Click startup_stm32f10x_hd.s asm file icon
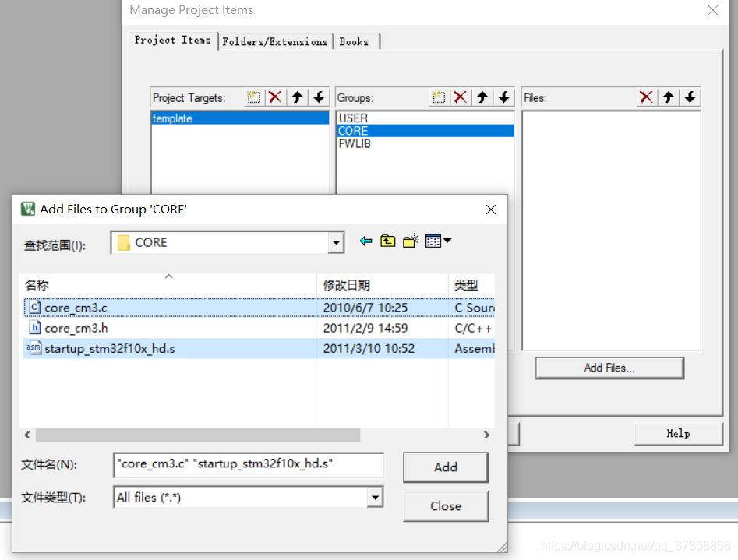The height and width of the screenshot is (560, 738). point(34,348)
